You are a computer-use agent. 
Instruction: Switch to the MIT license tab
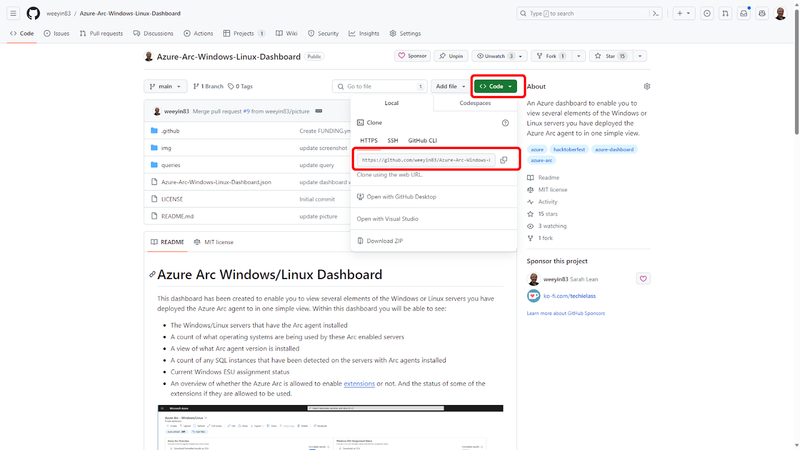(x=214, y=242)
